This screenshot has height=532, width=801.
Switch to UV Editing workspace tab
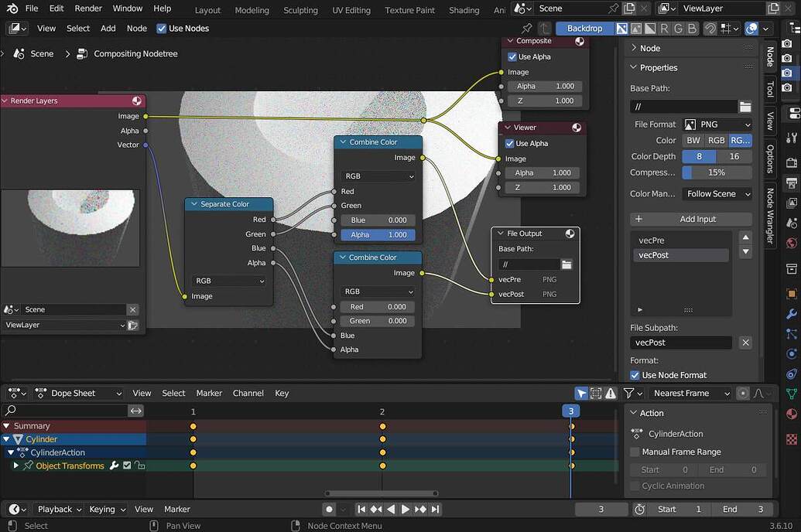[x=351, y=10]
